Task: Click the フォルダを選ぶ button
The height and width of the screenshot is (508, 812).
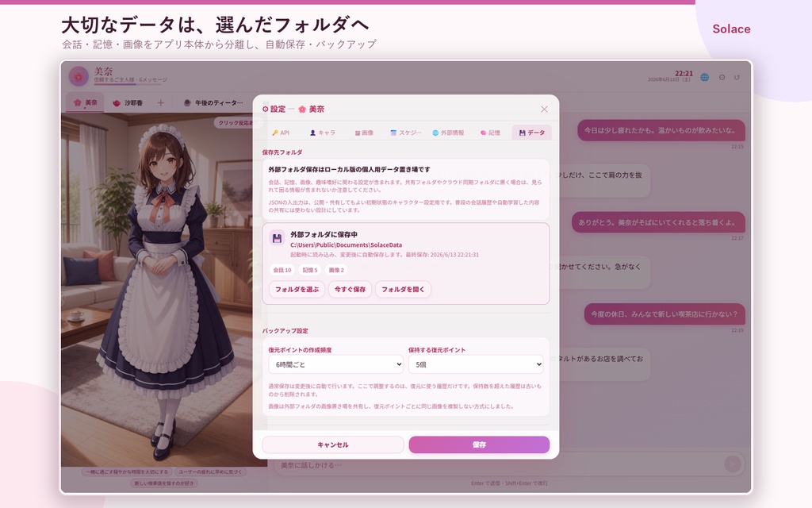Action: [297, 289]
